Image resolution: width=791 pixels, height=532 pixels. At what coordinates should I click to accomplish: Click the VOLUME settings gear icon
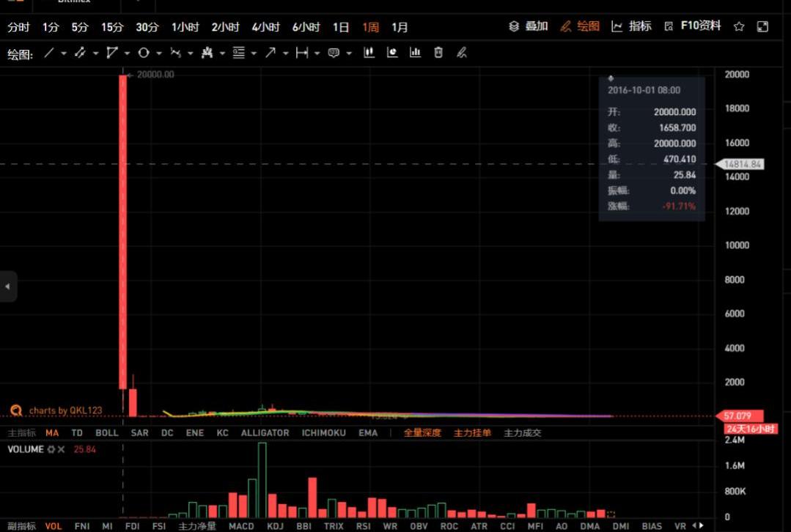click(51, 449)
